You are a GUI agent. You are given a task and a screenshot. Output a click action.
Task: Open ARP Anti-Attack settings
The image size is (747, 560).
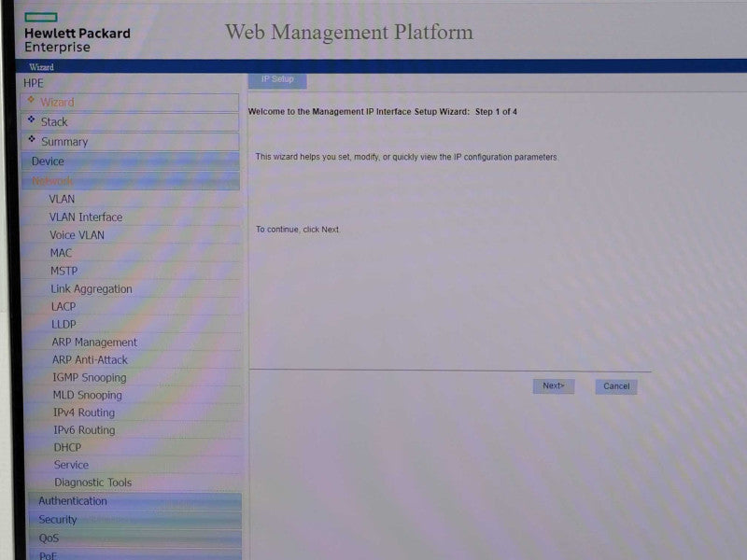tap(90, 360)
